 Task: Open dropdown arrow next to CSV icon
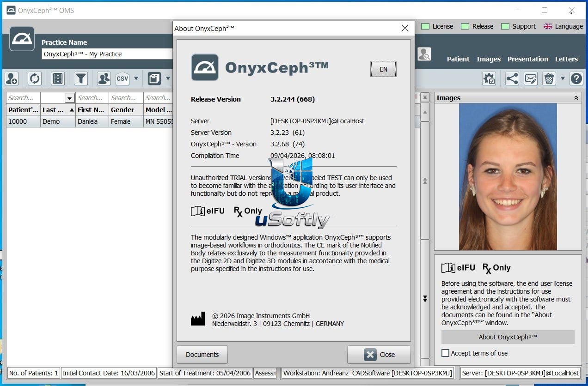click(x=136, y=78)
